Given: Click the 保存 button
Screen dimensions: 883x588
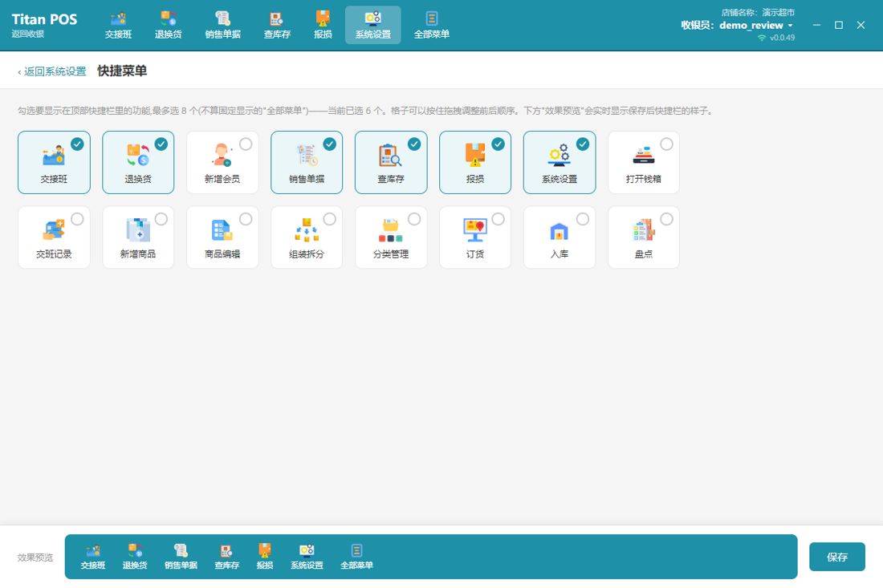Looking at the screenshot, I should point(836,557).
